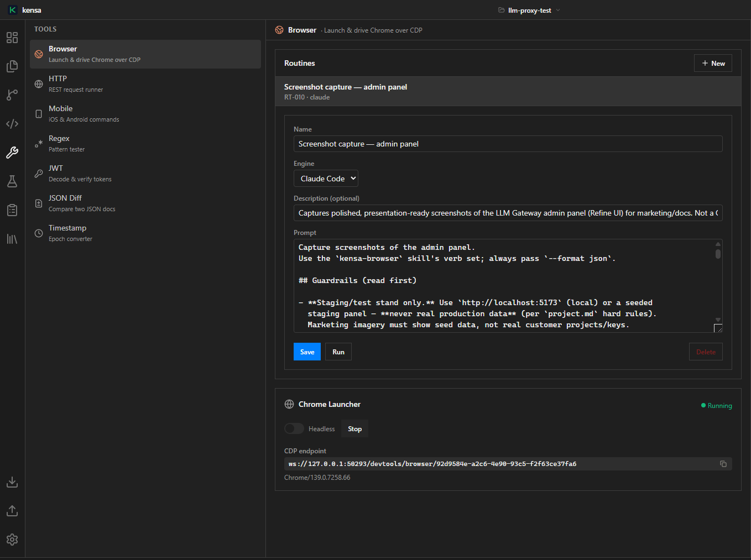Click the Delete button
The width and height of the screenshot is (751, 560).
coord(706,352)
